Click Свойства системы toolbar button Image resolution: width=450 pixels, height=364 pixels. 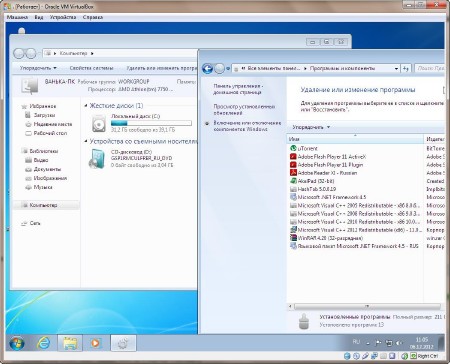[x=91, y=68]
